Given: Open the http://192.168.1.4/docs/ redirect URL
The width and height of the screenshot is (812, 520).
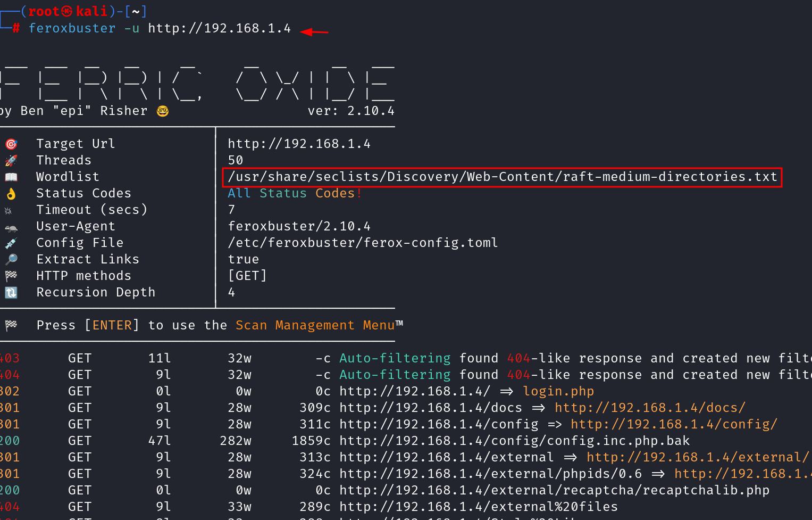Looking at the screenshot, I should point(650,408).
